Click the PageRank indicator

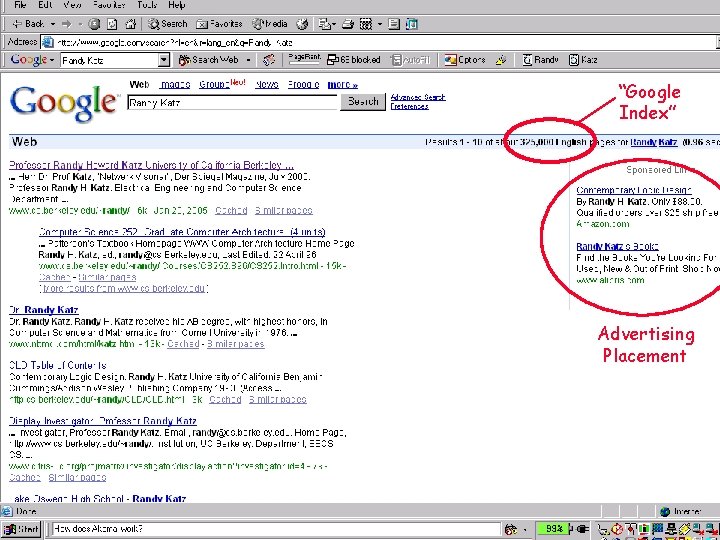tap(304, 60)
